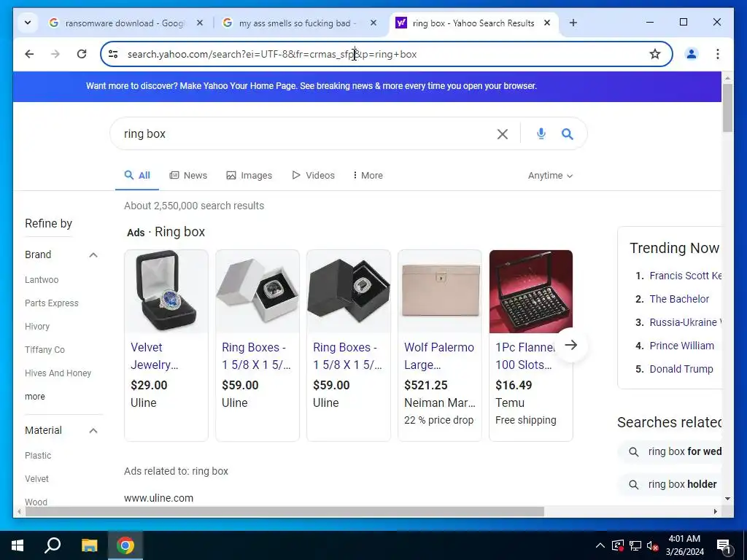747x560 pixels.
Task: Open the tab search dropdown arrow
Action: click(x=28, y=23)
